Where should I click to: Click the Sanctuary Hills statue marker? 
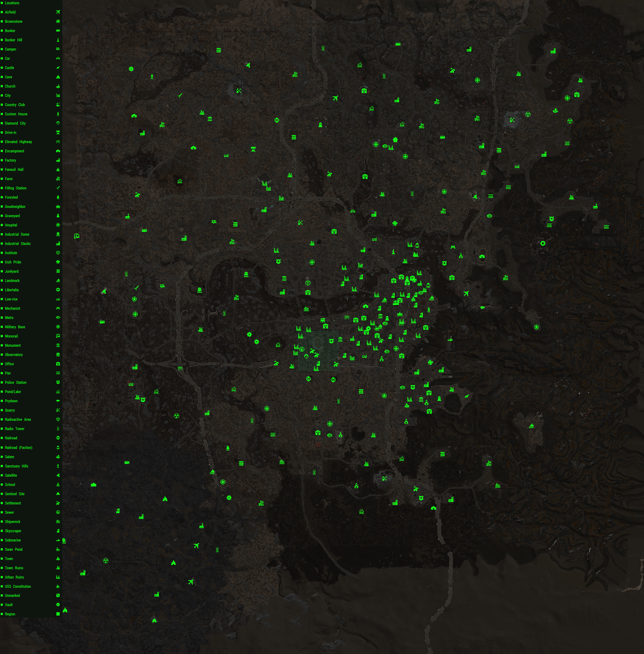click(x=152, y=77)
